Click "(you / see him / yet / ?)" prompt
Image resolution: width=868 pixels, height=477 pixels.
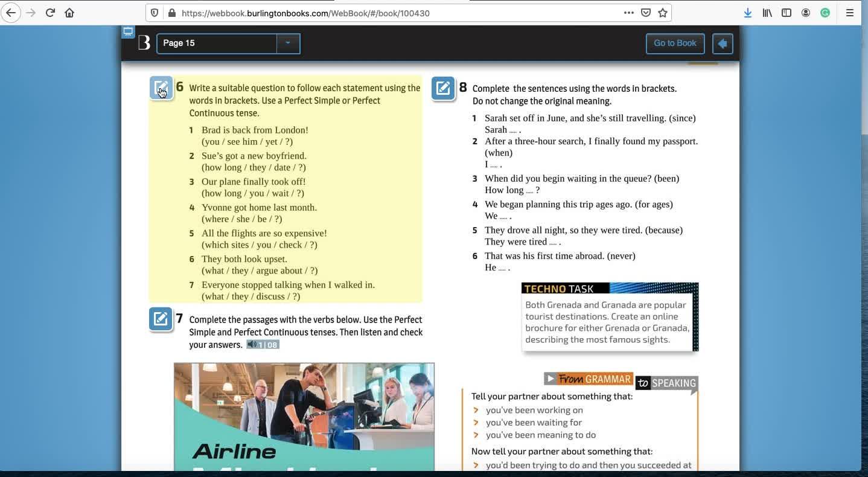click(247, 142)
